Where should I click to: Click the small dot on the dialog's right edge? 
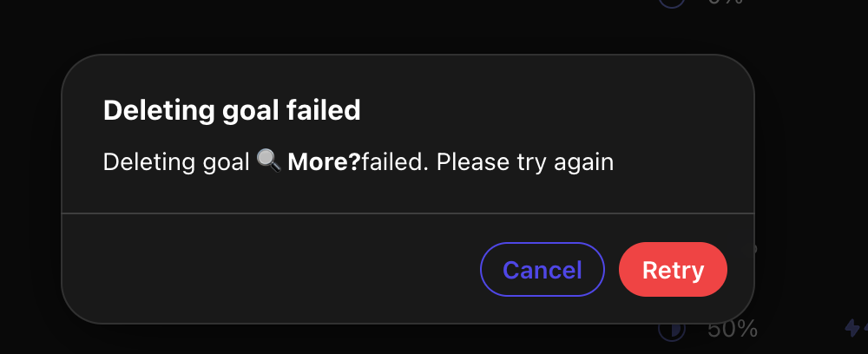click(753, 249)
